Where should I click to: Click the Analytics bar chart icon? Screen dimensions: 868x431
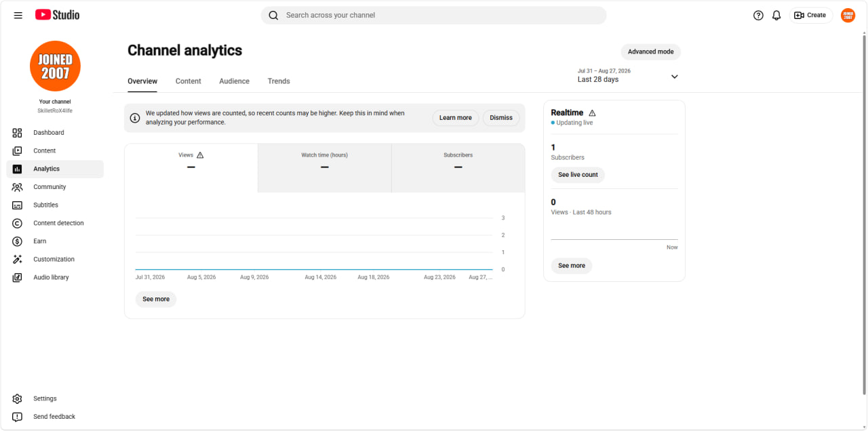click(18, 169)
